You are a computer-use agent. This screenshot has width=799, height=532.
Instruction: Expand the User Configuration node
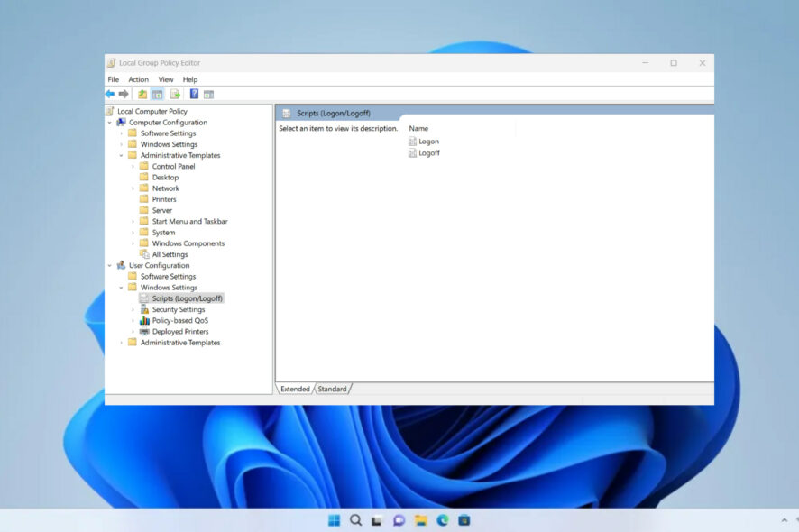click(108, 265)
